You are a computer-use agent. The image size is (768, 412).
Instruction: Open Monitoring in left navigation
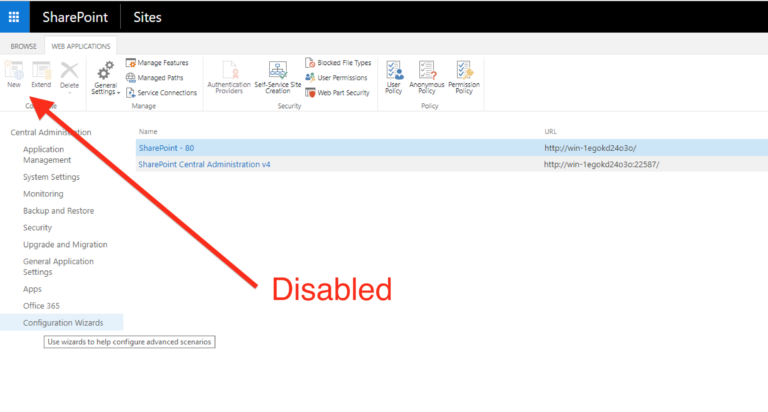tap(43, 194)
